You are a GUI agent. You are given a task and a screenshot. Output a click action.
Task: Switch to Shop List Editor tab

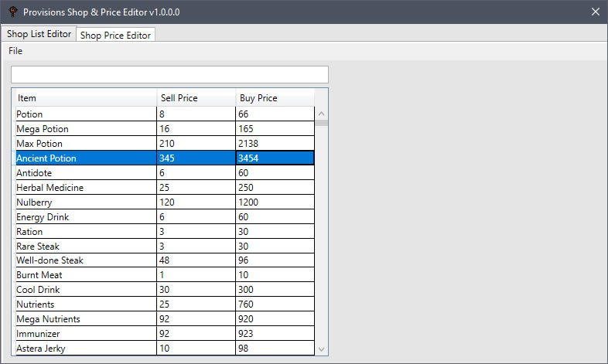point(39,34)
